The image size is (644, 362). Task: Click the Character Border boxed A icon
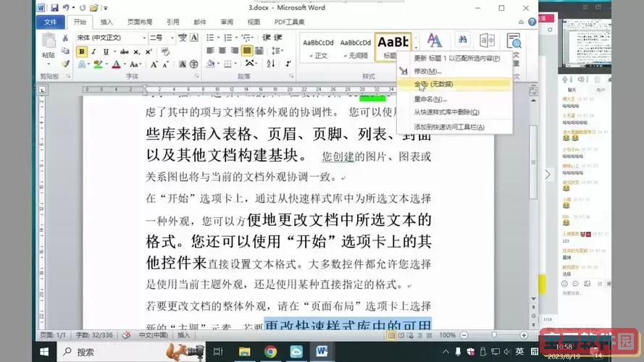pyautogui.click(x=194, y=38)
